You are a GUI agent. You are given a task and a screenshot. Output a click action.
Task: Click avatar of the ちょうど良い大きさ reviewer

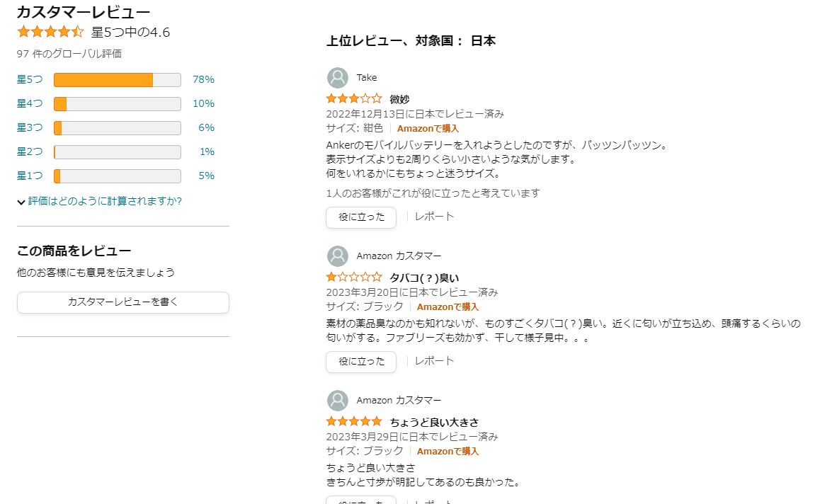(x=338, y=401)
